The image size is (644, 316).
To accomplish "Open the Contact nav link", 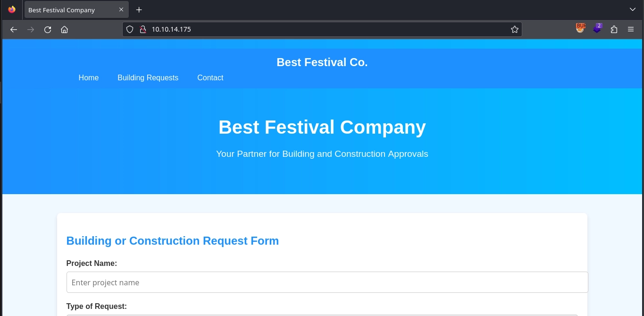I will (x=210, y=78).
